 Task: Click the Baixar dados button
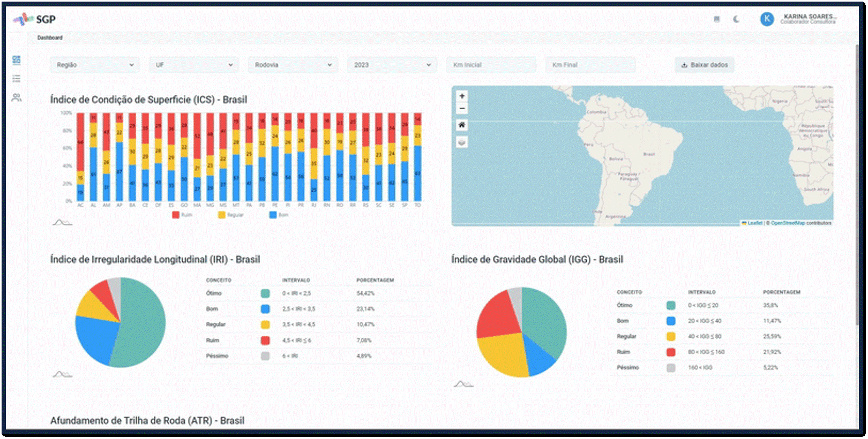[704, 65]
